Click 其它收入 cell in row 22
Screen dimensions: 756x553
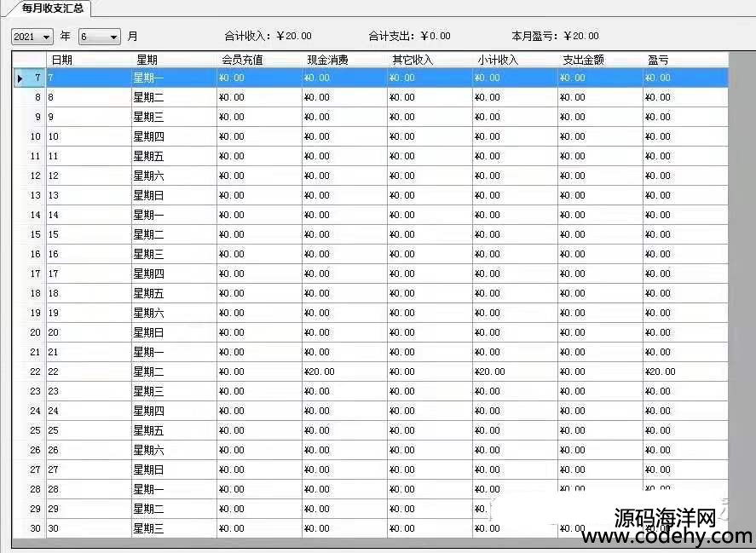(x=430, y=372)
